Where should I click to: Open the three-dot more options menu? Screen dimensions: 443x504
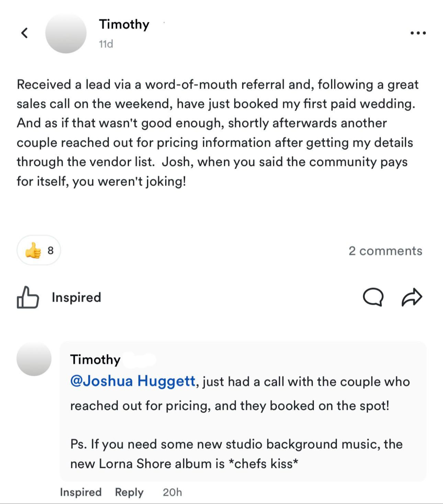tap(418, 33)
